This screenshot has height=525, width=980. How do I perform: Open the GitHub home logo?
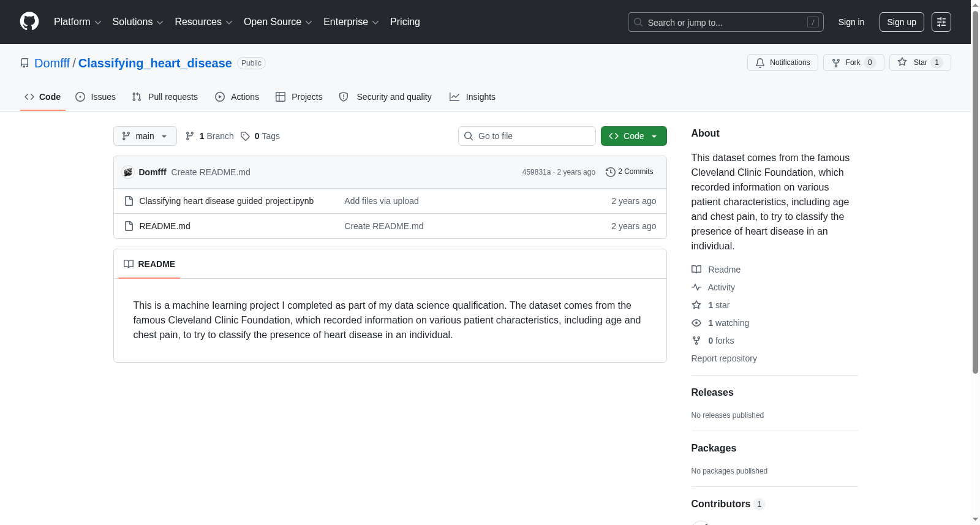(29, 21)
